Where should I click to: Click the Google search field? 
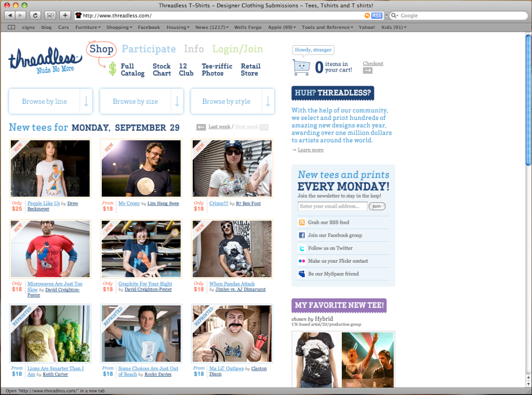click(x=459, y=16)
